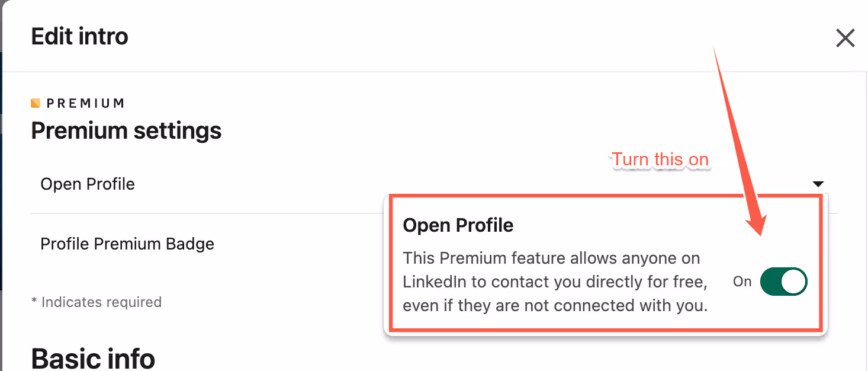This screenshot has height=371, width=868.
Task: Click the Open Profile tooltip card
Action: click(604, 264)
